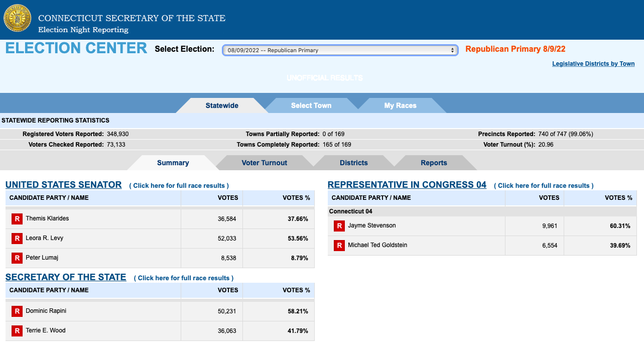Click the R party icon beside Peter Lumaj
Screen dimensions: 644x344
(x=17, y=258)
